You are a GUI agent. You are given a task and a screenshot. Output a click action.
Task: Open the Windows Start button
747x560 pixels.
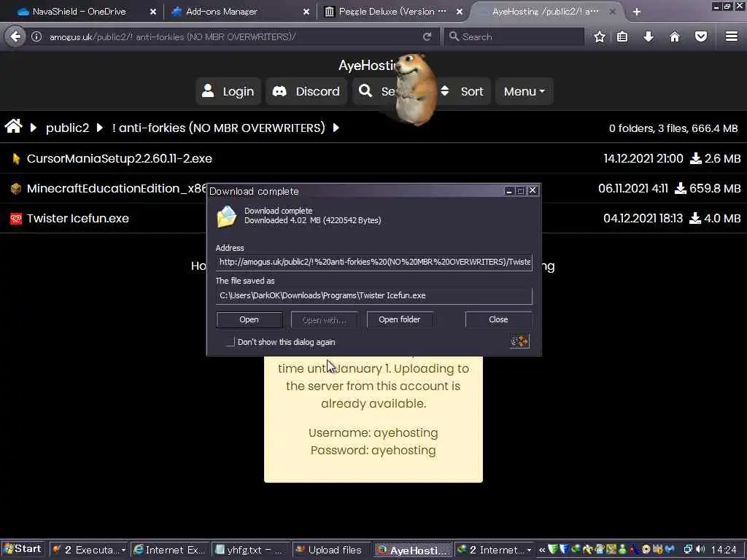pyautogui.click(x=23, y=550)
